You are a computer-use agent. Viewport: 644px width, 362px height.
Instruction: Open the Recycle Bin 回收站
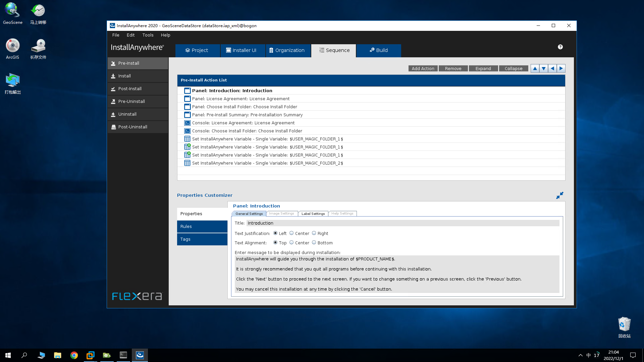tap(624, 327)
